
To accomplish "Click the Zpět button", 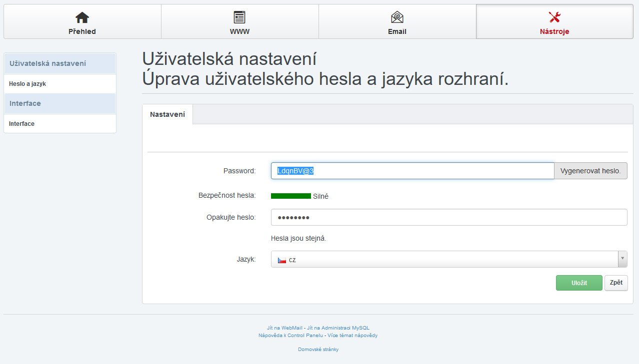I will click(x=616, y=283).
